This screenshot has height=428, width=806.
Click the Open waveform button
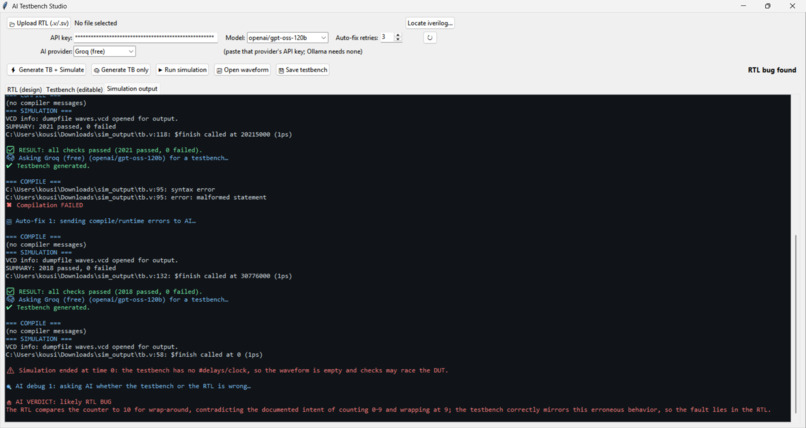[x=243, y=70]
